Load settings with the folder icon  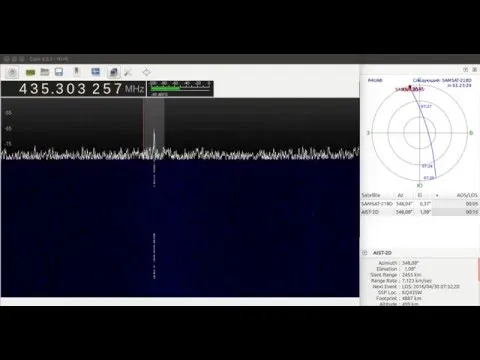click(x=45, y=72)
